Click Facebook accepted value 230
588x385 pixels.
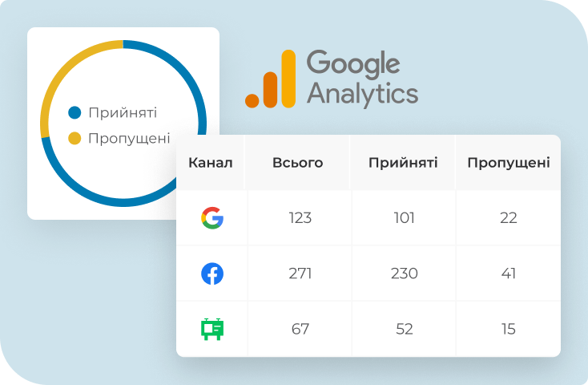pyautogui.click(x=405, y=274)
